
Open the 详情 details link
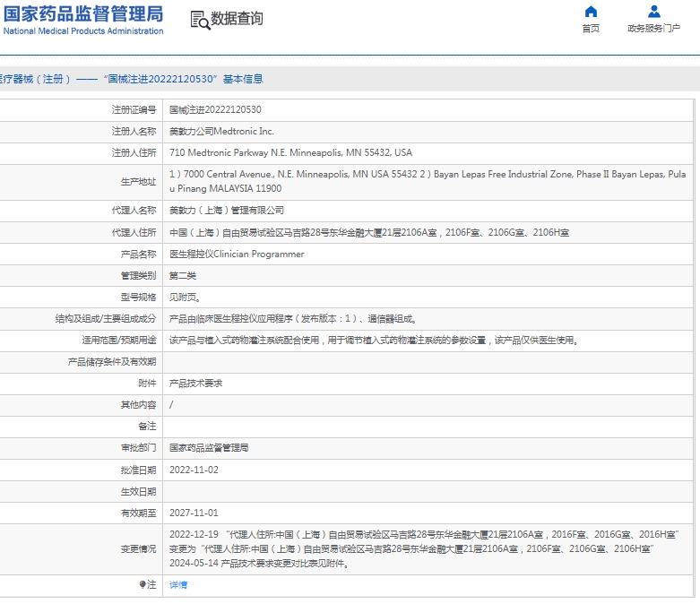178,585
